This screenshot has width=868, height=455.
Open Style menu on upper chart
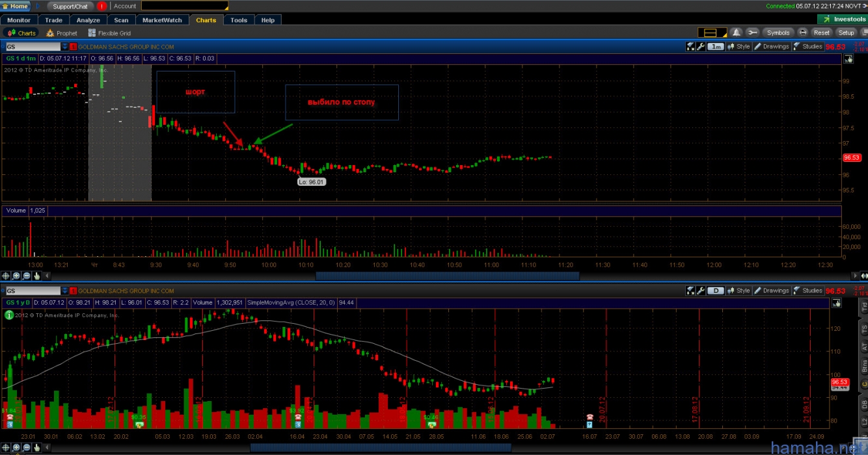click(739, 47)
